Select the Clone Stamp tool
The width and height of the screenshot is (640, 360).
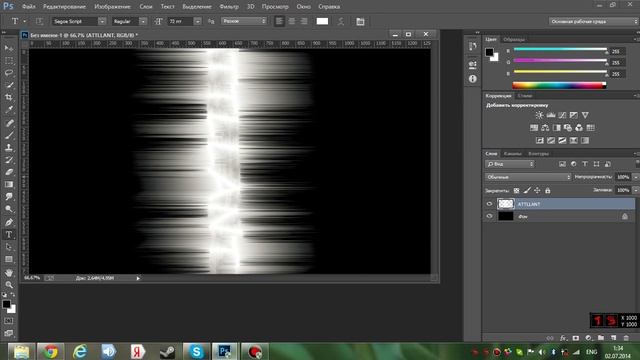click(9, 147)
